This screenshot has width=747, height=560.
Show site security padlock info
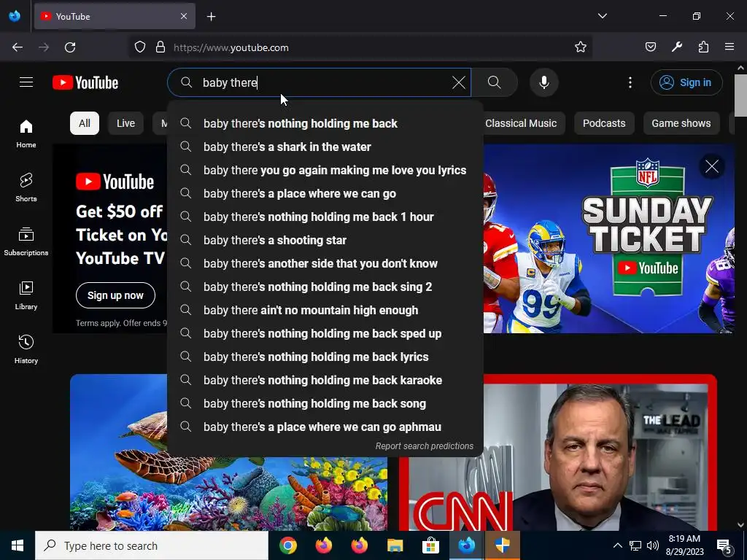160,47
